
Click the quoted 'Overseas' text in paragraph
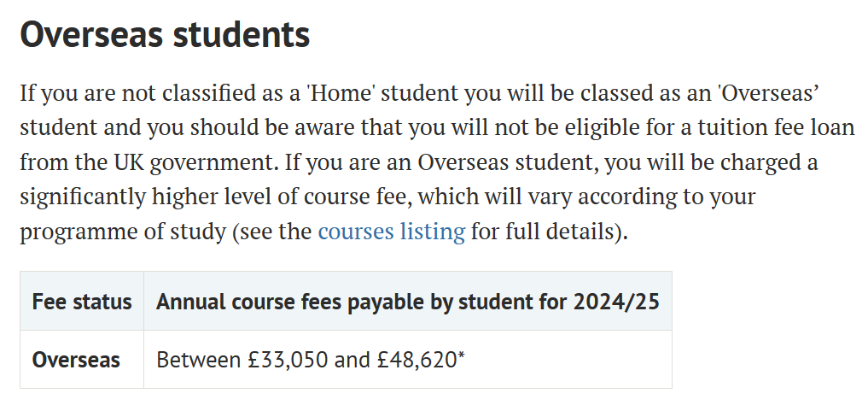pos(768,93)
